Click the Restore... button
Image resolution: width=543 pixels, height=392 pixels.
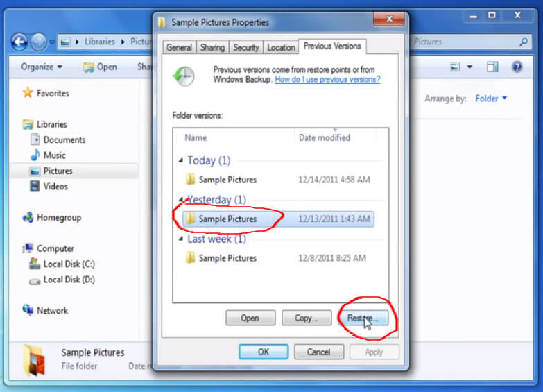[x=363, y=318]
